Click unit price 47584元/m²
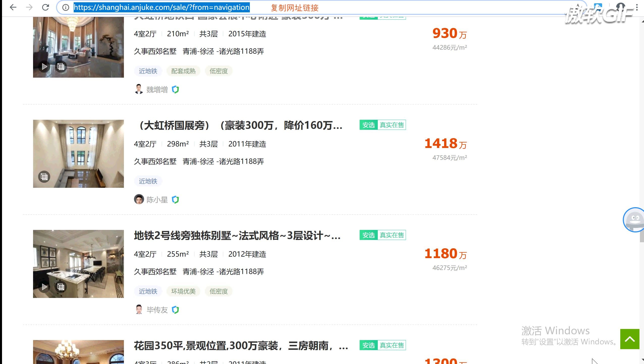Image resolution: width=644 pixels, height=364 pixels. 450,158
